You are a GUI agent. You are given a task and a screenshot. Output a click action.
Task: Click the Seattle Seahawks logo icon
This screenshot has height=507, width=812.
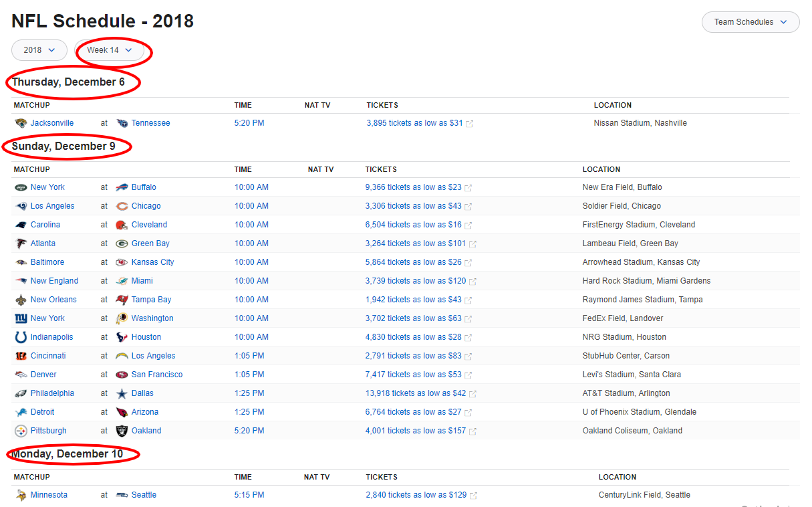coord(122,495)
